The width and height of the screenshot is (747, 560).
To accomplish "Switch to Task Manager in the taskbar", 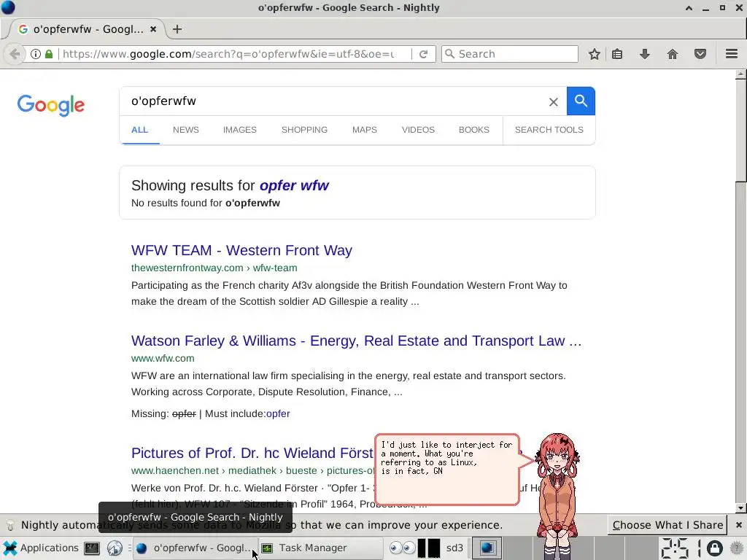I will pos(320,548).
